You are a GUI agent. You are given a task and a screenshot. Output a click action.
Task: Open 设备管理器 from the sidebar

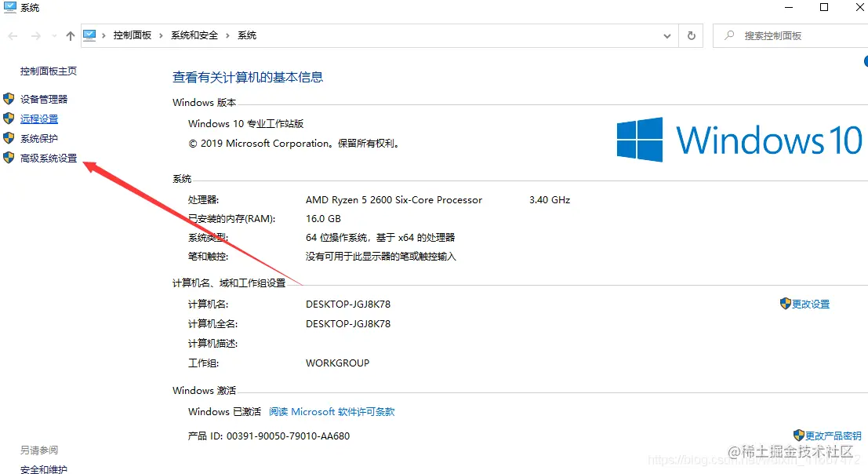pyautogui.click(x=44, y=99)
